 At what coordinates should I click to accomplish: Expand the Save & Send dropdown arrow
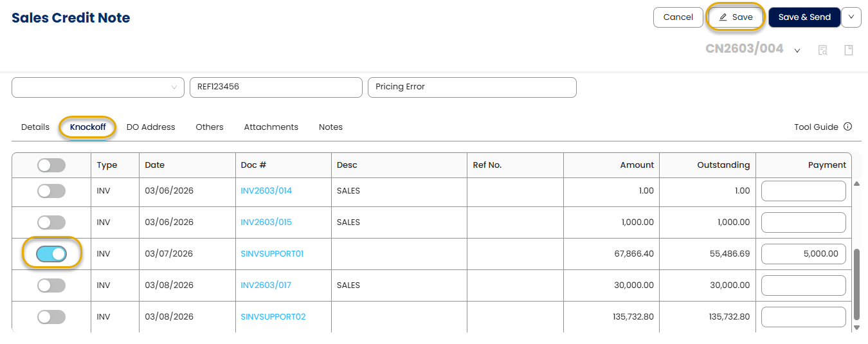pyautogui.click(x=851, y=17)
